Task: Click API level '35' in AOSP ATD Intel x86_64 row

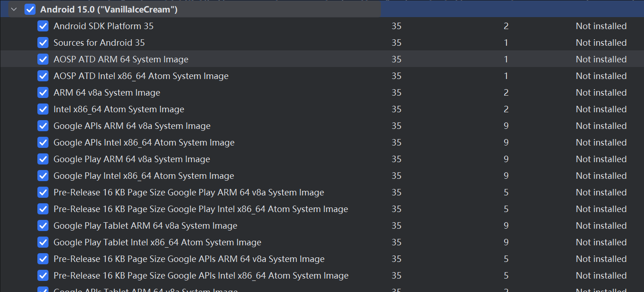Action: [397, 76]
